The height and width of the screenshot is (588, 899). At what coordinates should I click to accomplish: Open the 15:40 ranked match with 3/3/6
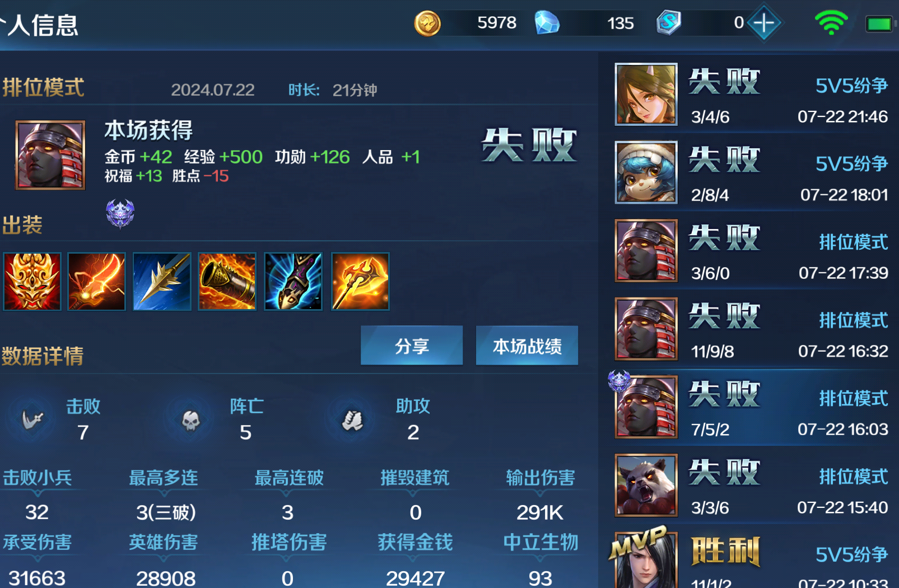point(751,485)
